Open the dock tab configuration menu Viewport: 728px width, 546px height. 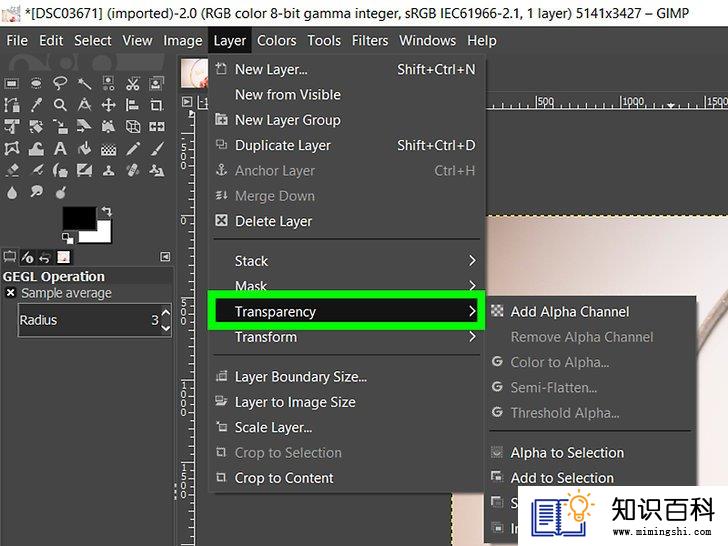click(x=165, y=257)
